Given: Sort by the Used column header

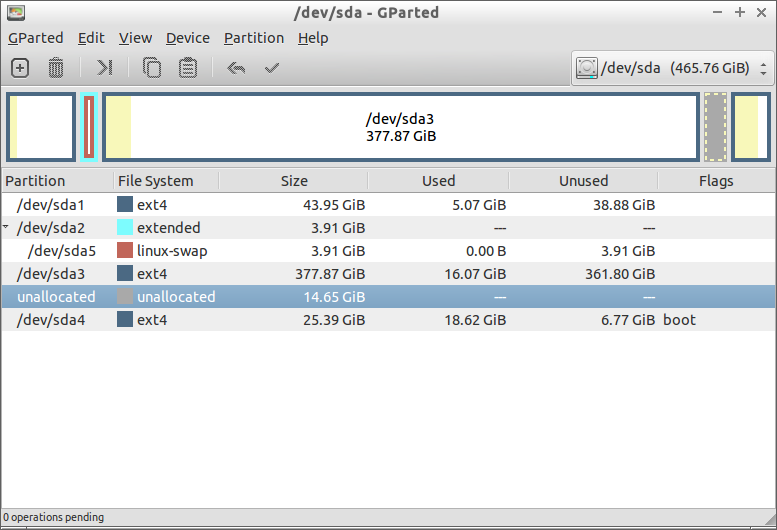Looking at the screenshot, I should pyautogui.click(x=438, y=181).
